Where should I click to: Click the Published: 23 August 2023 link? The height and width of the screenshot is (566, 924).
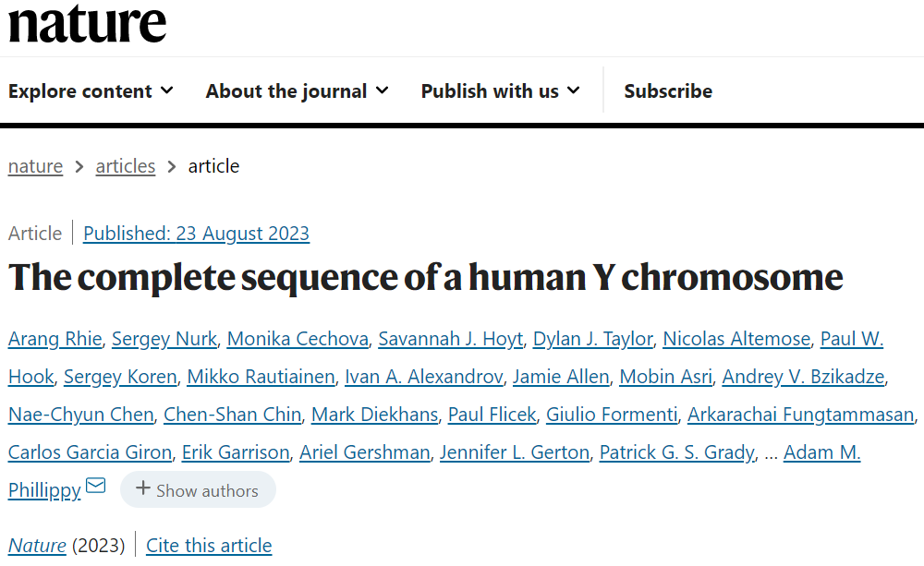[196, 234]
